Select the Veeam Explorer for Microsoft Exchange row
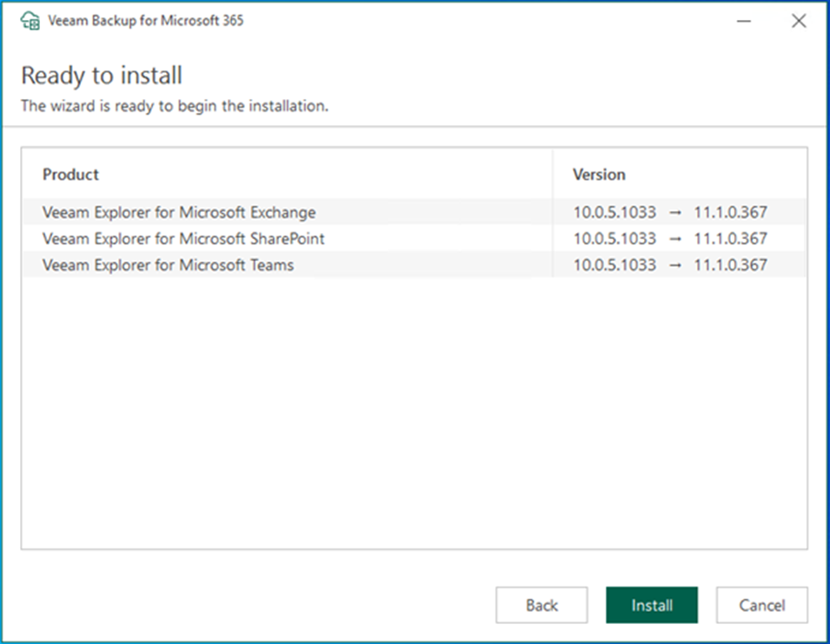The image size is (830, 644). [x=415, y=212]
